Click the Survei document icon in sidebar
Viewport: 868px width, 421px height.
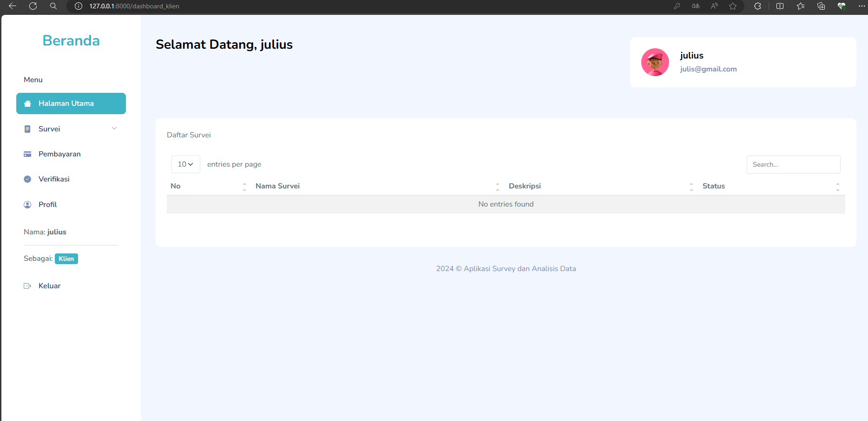tap(27, 129)
